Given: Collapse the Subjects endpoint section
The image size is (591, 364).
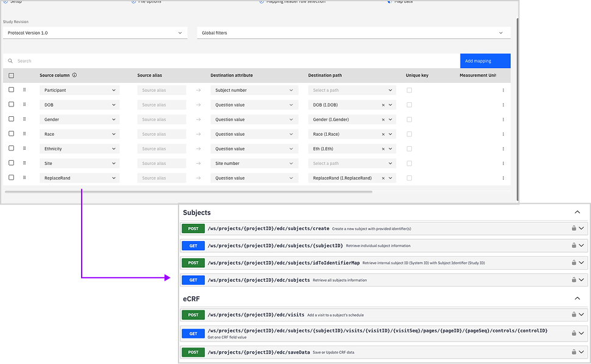Looking at the screenshot, I should tap(577, 212).
